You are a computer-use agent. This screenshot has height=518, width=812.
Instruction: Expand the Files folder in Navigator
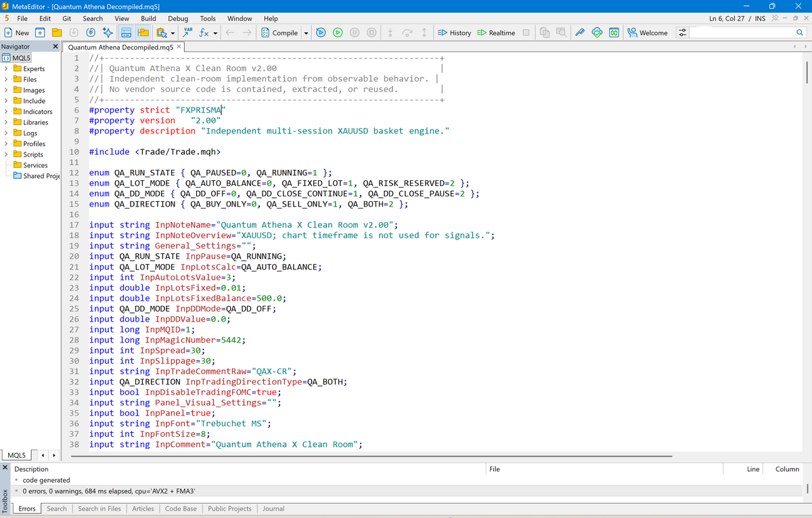pyautogui.click(x=6, y=79)
